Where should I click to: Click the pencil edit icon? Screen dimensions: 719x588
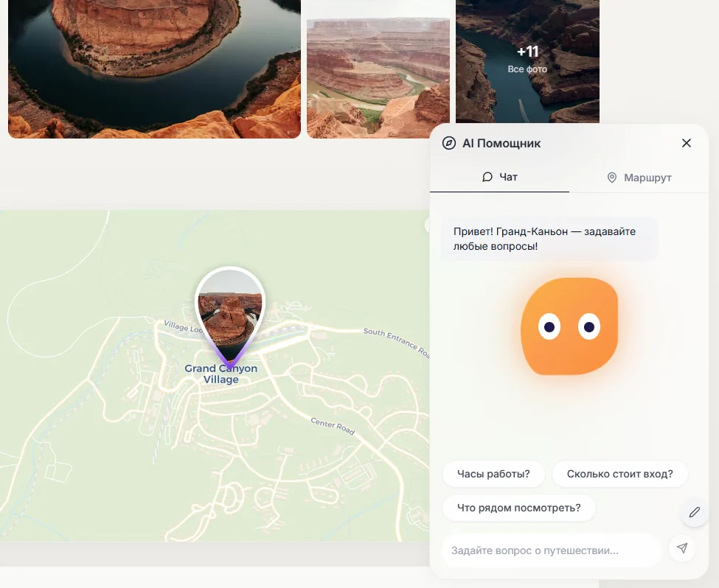pos(694,512)
